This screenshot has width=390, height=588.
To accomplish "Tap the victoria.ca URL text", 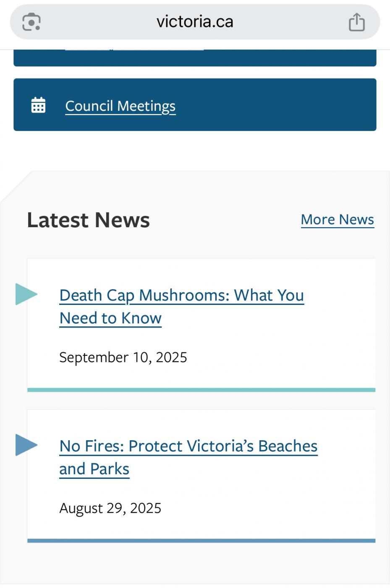I will click(195, 22).
